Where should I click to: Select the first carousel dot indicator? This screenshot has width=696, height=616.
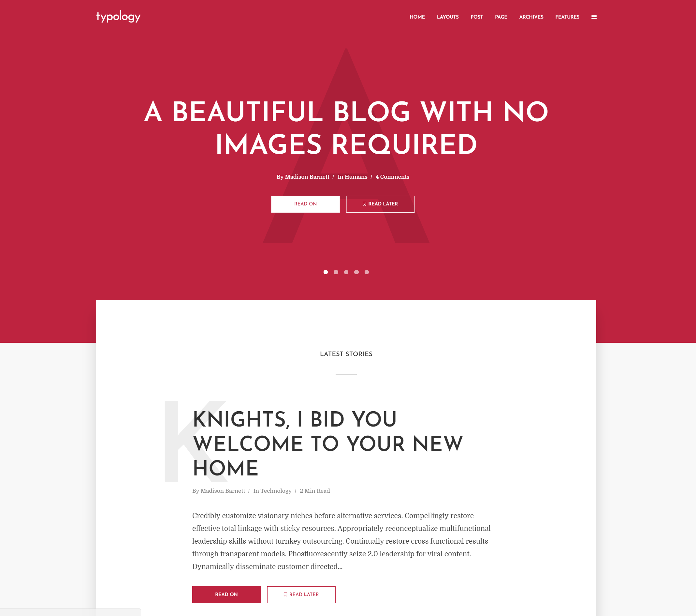(x=326, y=272)
